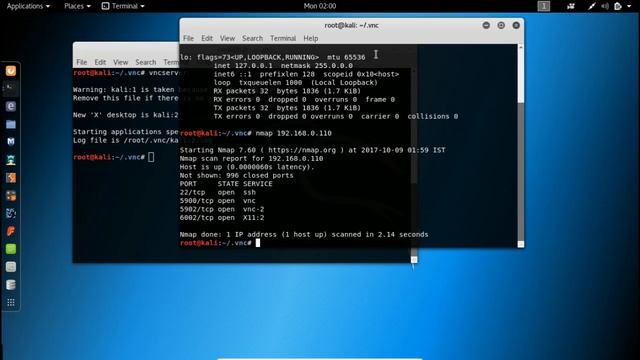Viewport: 640px width, 360px height.
Task: Click the power icon in top-right tray
Action: pyautogui.click(x=618, y=6)
